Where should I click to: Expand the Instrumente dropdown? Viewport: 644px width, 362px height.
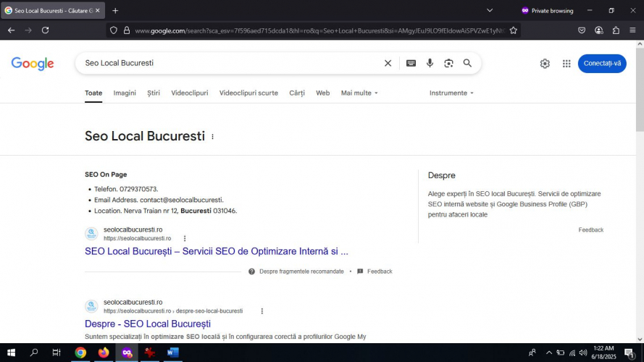(x=451, y=93)
